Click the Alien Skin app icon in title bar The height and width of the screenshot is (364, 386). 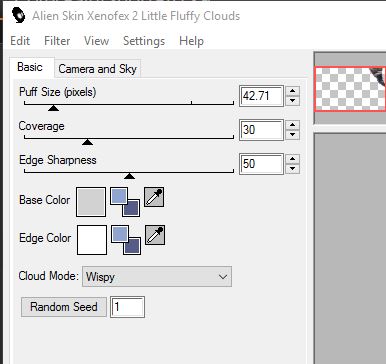[18, 15]
